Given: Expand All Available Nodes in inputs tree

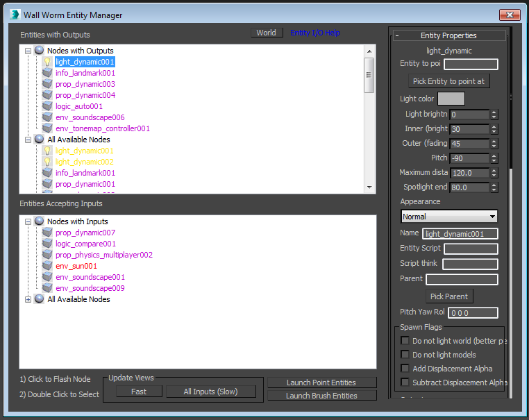Looking at the screenshot, I should click(28, 299).
